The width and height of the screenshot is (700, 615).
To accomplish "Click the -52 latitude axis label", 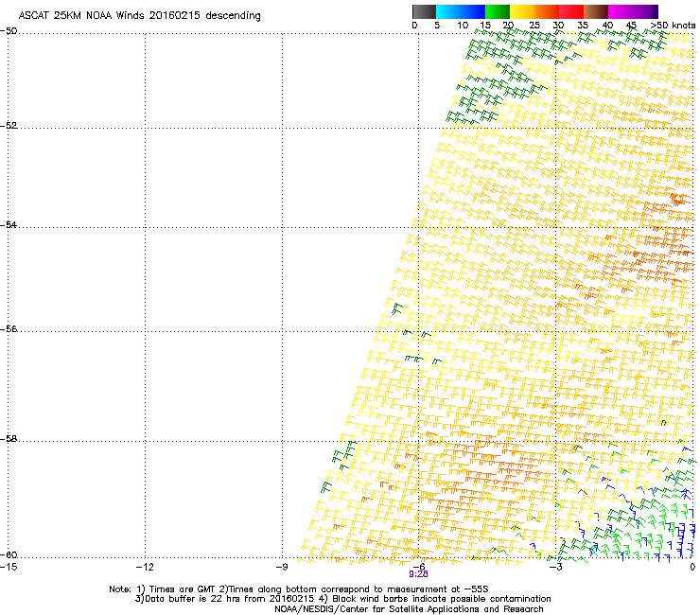I will pos(9,126).
